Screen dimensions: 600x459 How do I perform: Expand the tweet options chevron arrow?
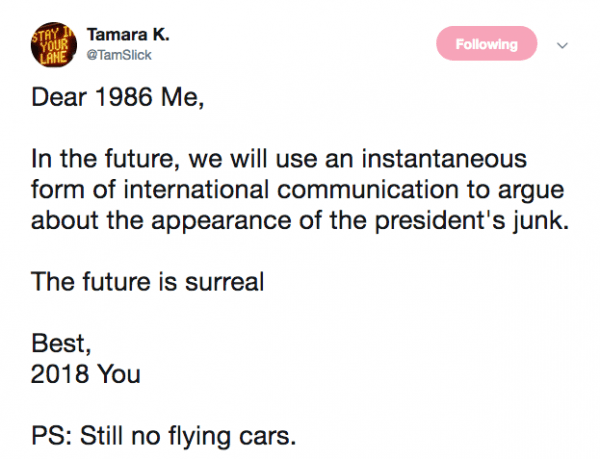click(560, 45)
